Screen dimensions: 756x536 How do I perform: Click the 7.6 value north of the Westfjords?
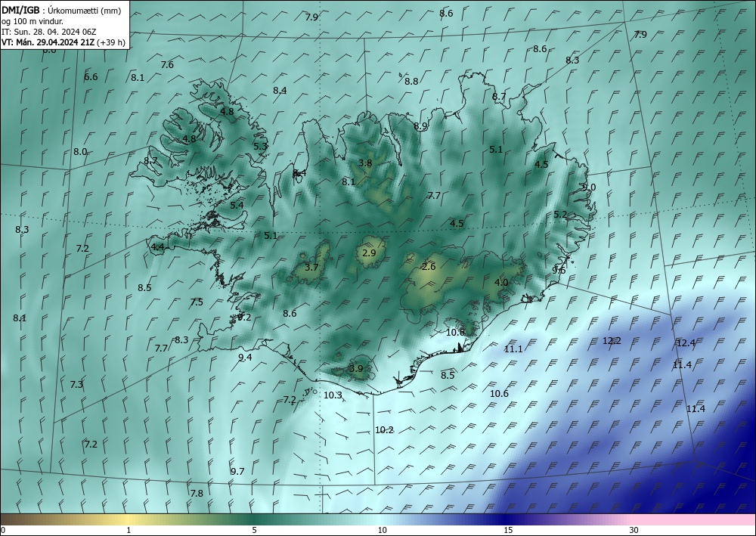tap(167, 64)
